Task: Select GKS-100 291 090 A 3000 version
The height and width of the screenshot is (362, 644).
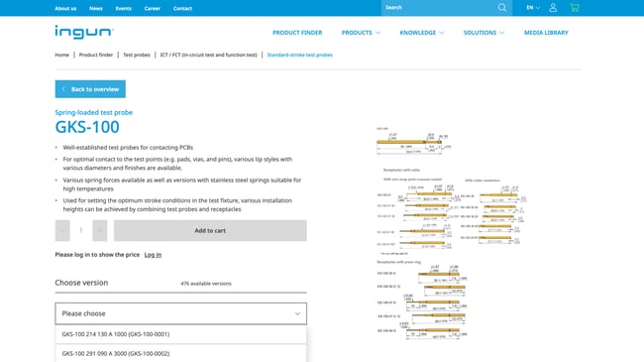Action: coord(180,353)
